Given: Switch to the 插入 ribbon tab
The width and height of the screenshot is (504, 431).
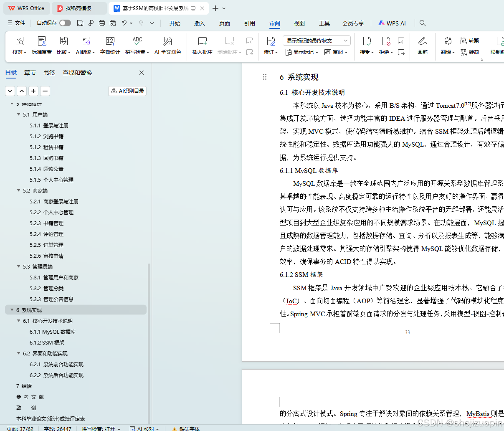Looking at the screenshot, I should [200, 23].
